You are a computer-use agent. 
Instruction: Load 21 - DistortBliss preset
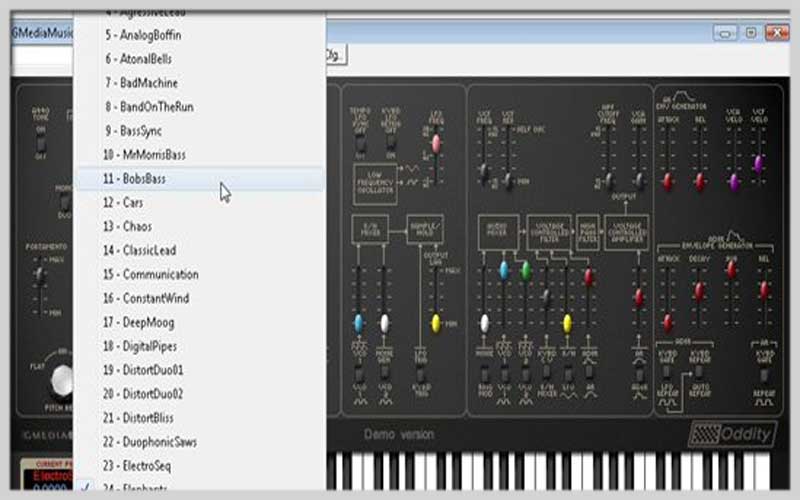pyautogui.click(x=199, y=418)
